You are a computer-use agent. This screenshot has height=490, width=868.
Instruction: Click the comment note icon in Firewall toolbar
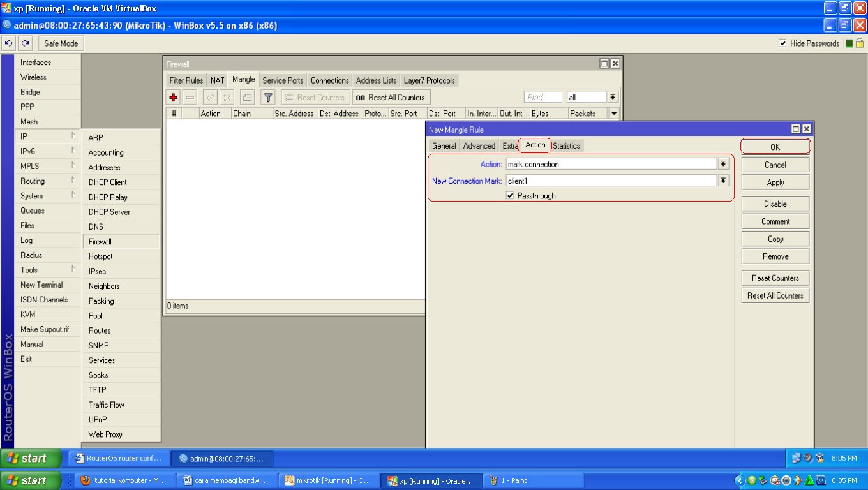pyautogui.click(x=247, y=98)
